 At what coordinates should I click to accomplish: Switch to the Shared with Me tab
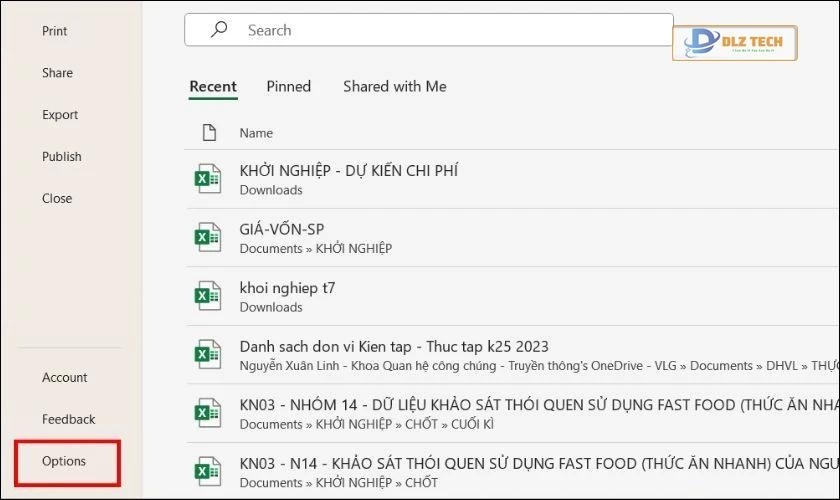pos(394,86)
